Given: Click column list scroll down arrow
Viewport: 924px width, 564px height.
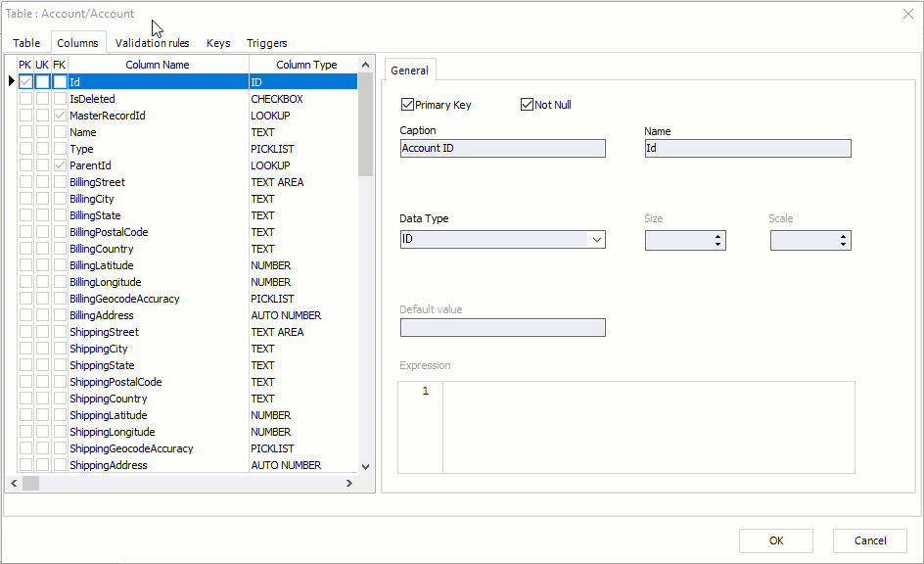Looking at the screenshot, I should tap(365, 467).
